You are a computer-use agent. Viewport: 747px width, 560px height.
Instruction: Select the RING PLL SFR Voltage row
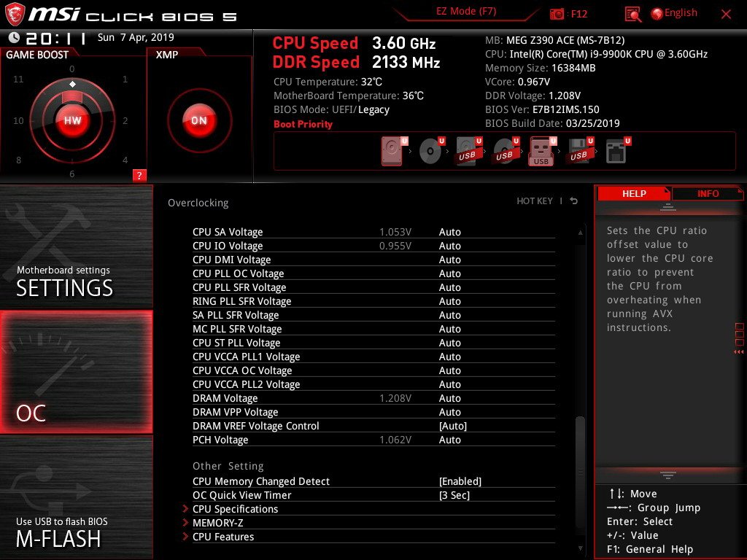(x=373, y=301)
